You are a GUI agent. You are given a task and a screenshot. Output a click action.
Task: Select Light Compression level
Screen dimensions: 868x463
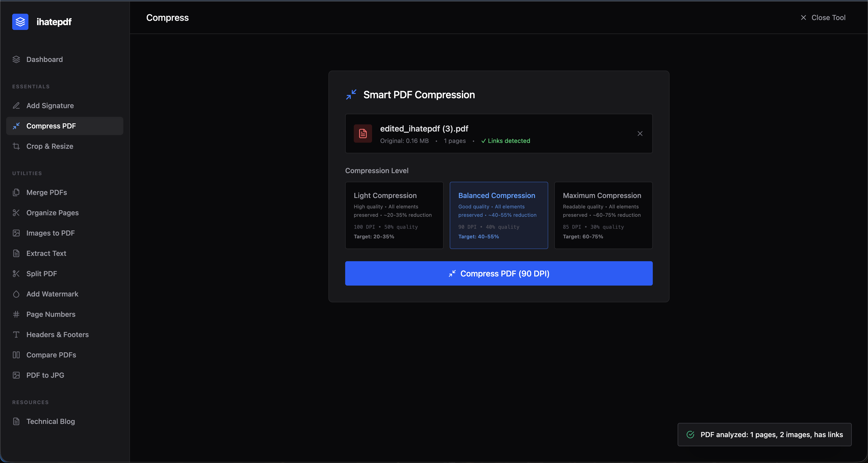pos(394,215)
